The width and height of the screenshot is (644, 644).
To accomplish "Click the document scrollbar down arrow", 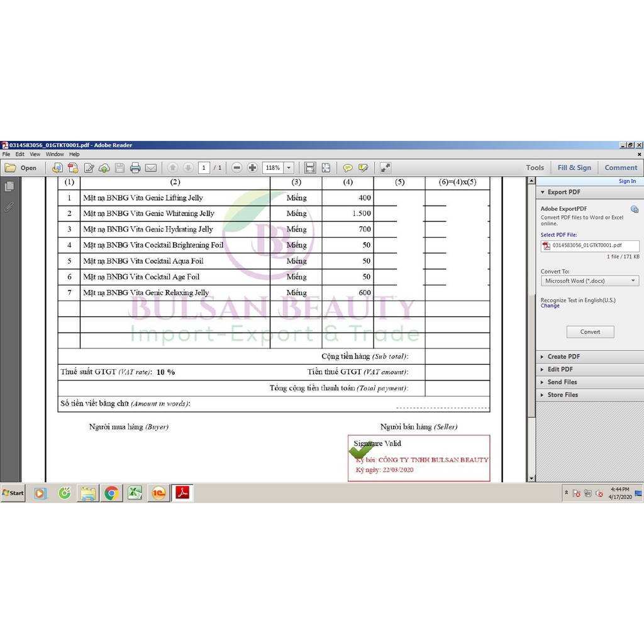I will click(531, 479).
